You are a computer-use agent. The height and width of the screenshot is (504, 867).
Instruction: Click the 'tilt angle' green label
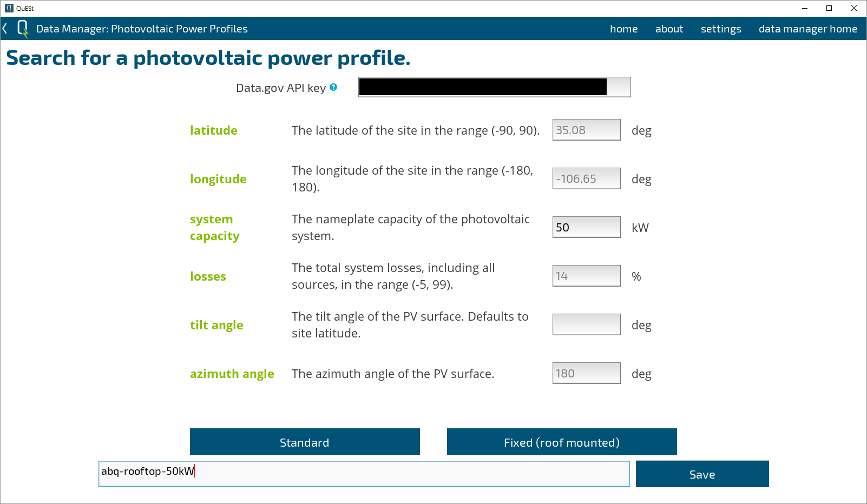216,325
